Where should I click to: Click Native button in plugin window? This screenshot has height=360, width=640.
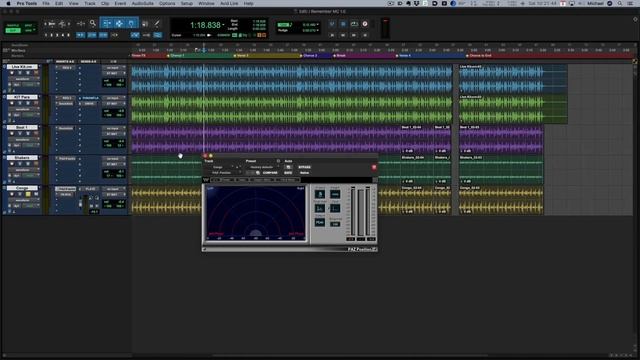point(304,173)
